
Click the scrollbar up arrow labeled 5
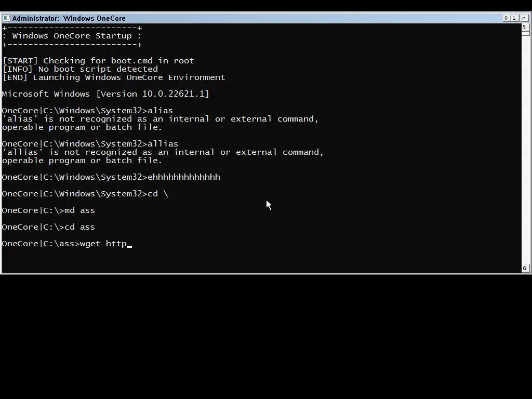pyautogui.click(x=525, y=27)
